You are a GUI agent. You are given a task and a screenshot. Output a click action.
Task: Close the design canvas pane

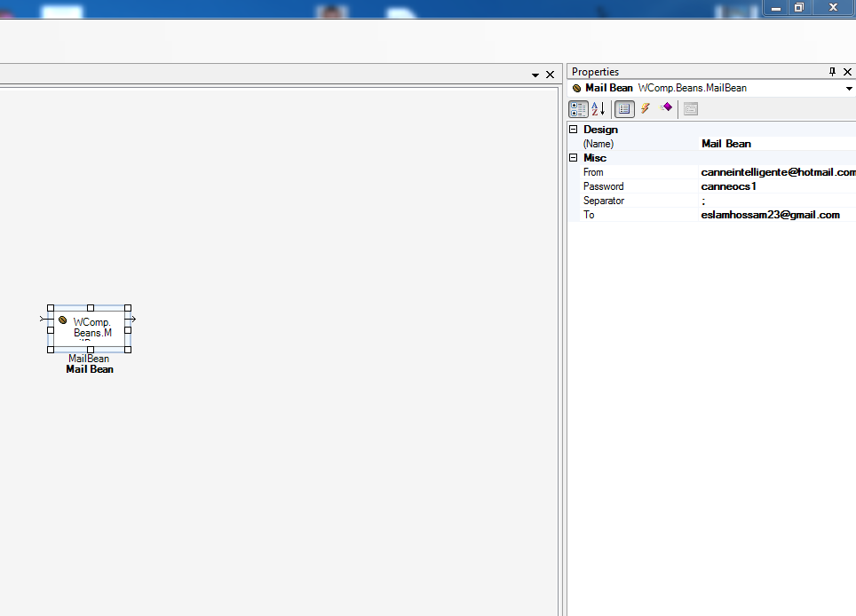point(550,75)
